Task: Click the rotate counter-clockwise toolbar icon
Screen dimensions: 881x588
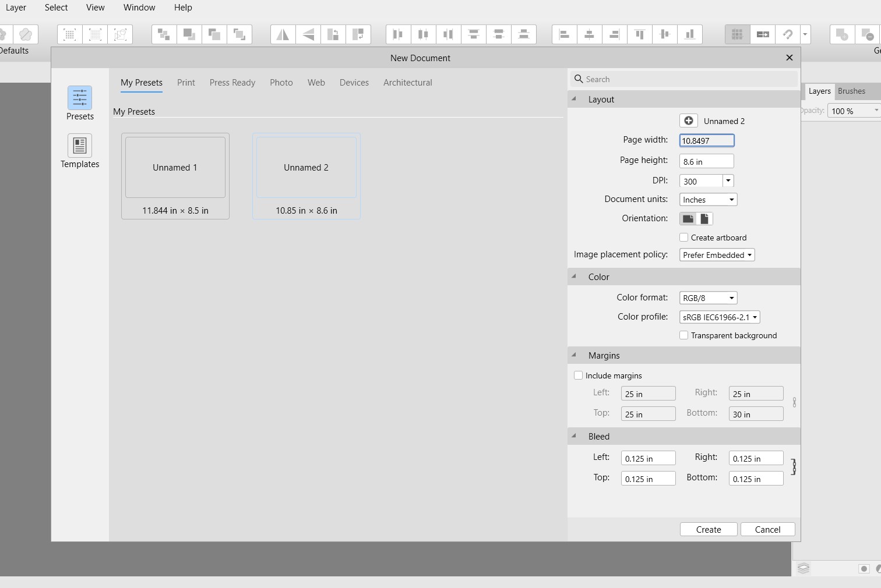Action: tap(333, 34)
